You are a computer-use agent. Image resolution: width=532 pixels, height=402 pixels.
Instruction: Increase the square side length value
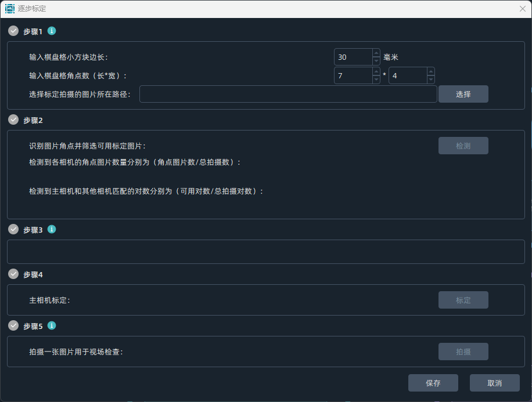coord(376,53)
